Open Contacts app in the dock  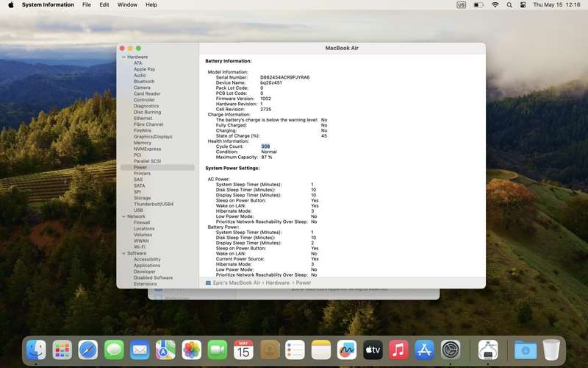269,350
